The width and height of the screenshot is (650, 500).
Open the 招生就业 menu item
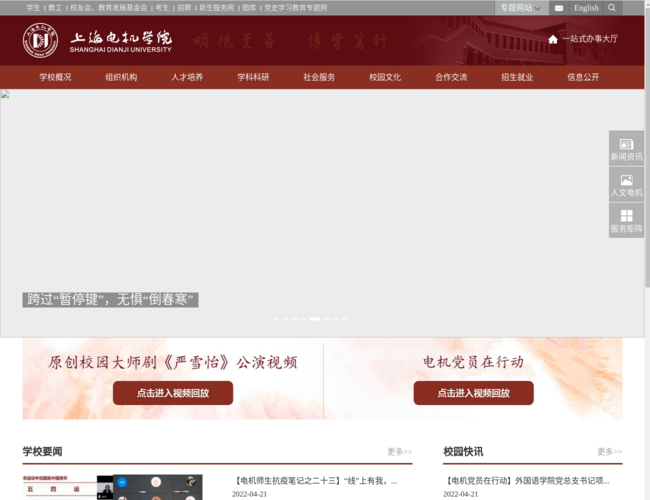[517, 77]
